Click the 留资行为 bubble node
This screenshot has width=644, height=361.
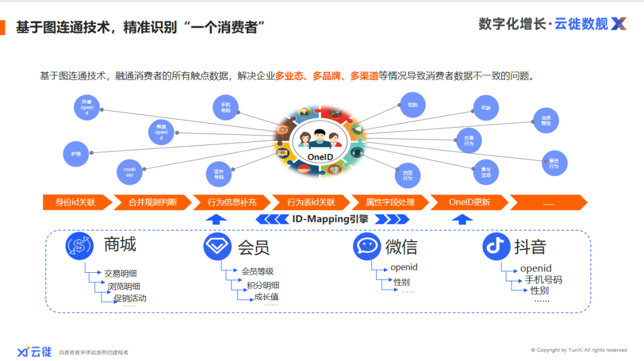point(554,163)
